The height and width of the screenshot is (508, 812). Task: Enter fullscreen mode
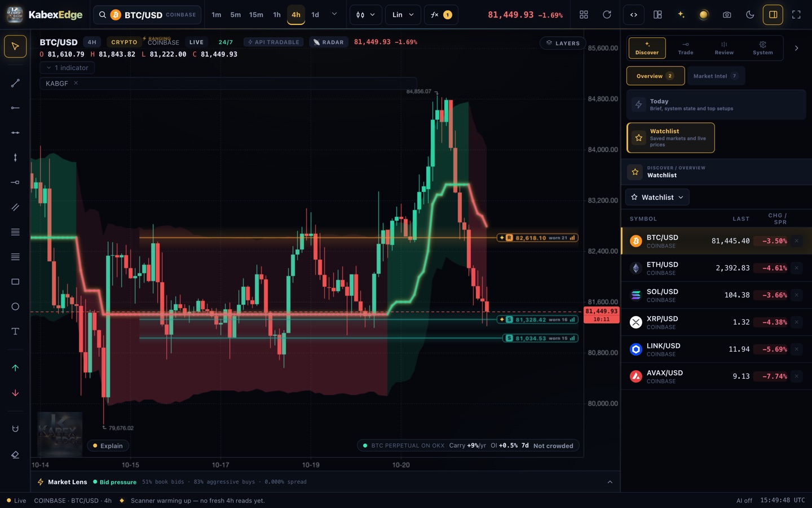click(796, 15)
